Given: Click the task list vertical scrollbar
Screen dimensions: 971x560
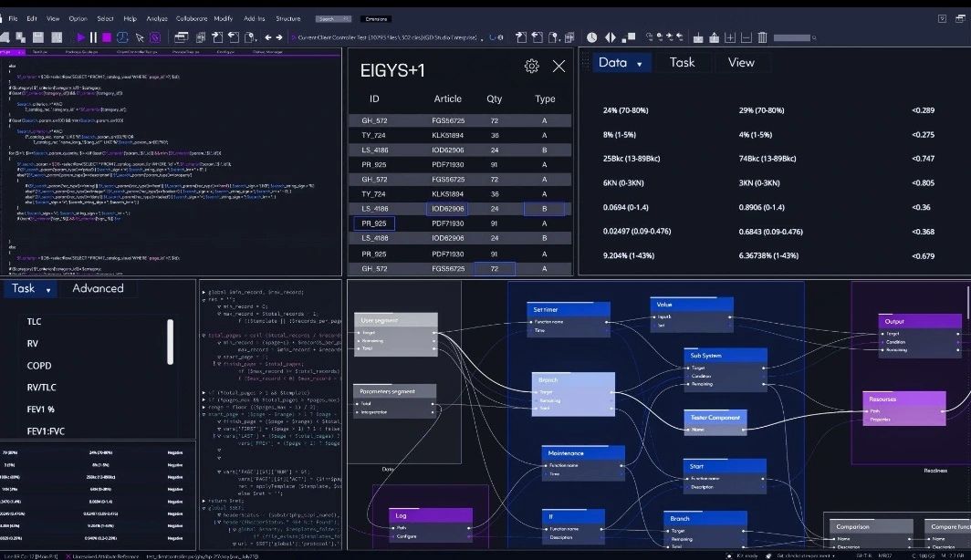Looking at the screenshot, I should (x=170, y=342).
